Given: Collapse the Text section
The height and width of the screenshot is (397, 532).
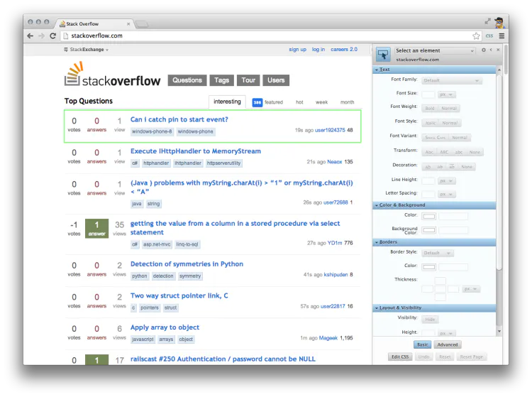Looking at the screenshot, I should point(434,70).
